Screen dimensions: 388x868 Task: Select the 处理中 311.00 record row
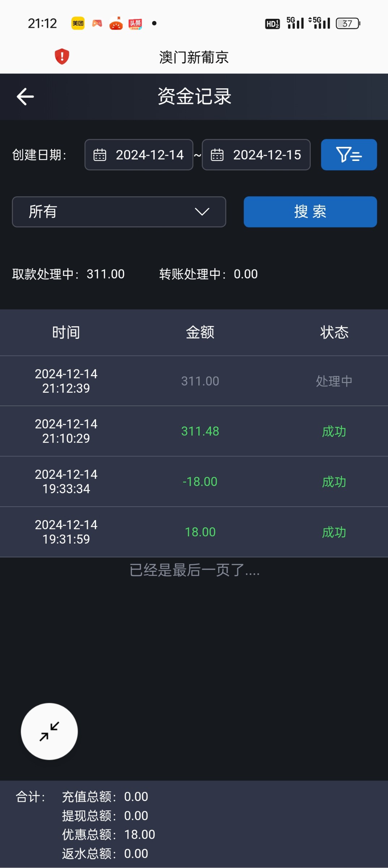point(194,381)
